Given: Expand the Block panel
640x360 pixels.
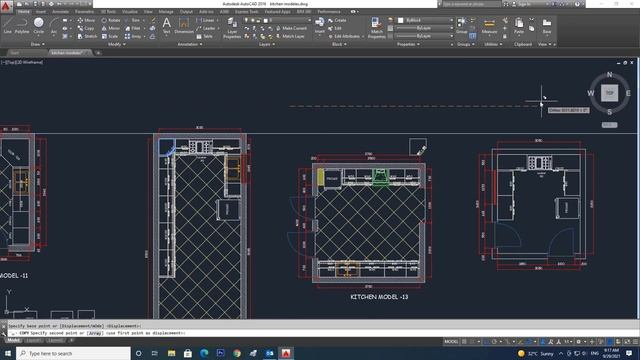Looking at the screenshot, I should pos(339,44).
